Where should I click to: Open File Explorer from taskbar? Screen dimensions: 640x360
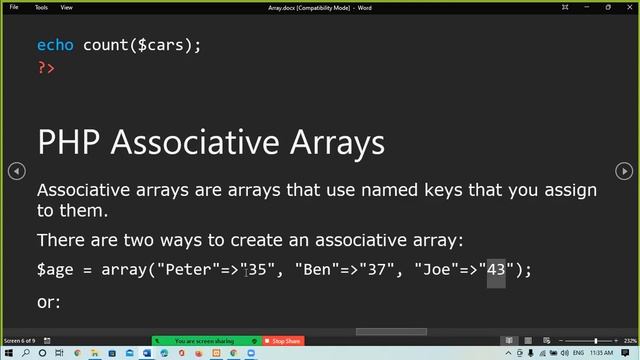pyautogui.click(x=95, y=353)
